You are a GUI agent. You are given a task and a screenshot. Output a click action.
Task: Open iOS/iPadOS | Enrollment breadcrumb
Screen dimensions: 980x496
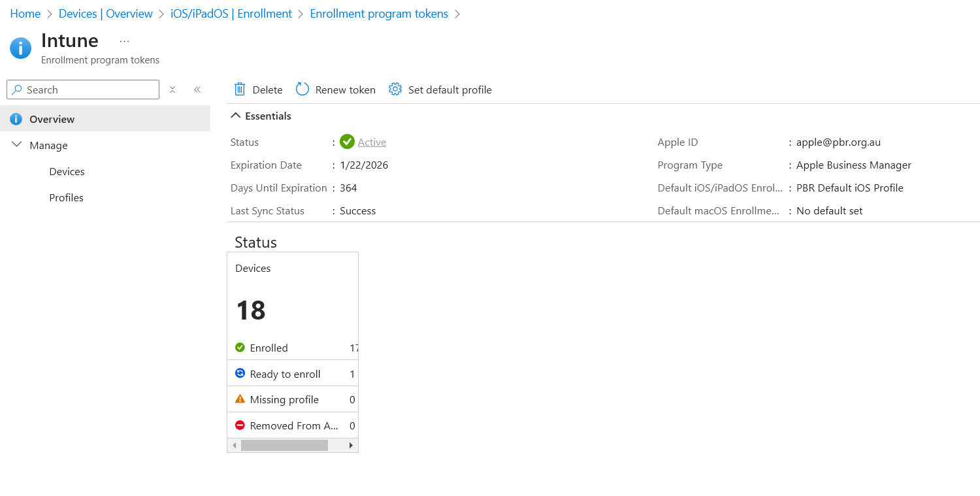click(x=231, y=14)
